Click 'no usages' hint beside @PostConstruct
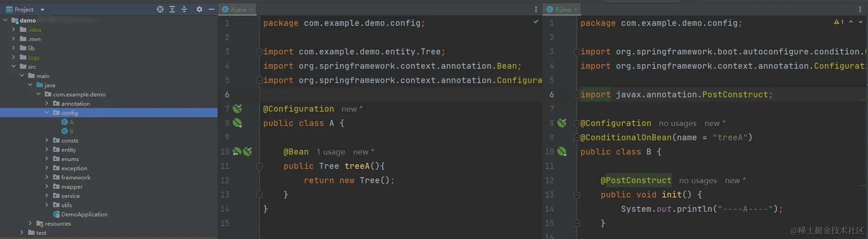 698,180
